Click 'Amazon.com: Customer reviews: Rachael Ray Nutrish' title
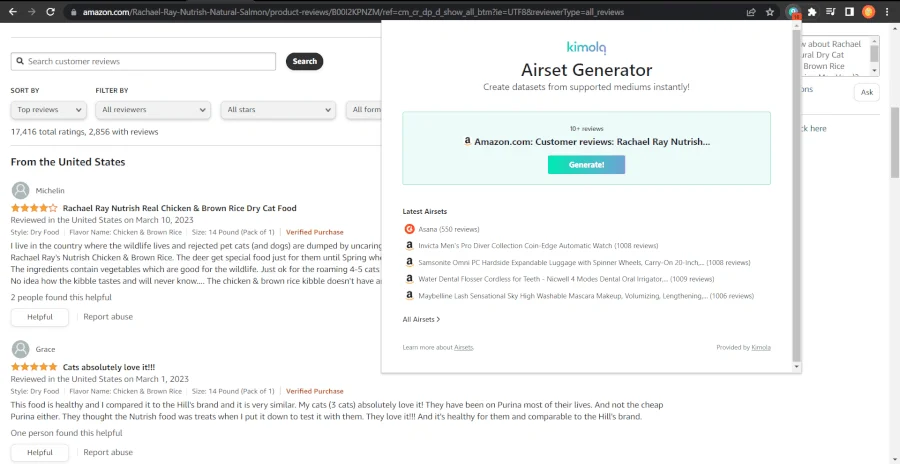Image resolution: width=900 pixels, height=464 pixels. coord(592,141)
